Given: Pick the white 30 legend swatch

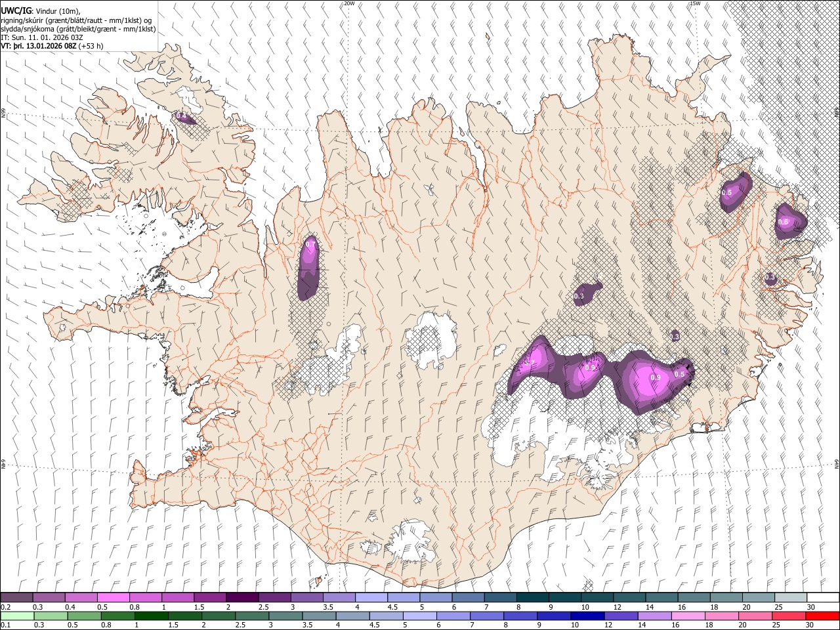Looking at the screenshot, I should (x=823, y=598).
